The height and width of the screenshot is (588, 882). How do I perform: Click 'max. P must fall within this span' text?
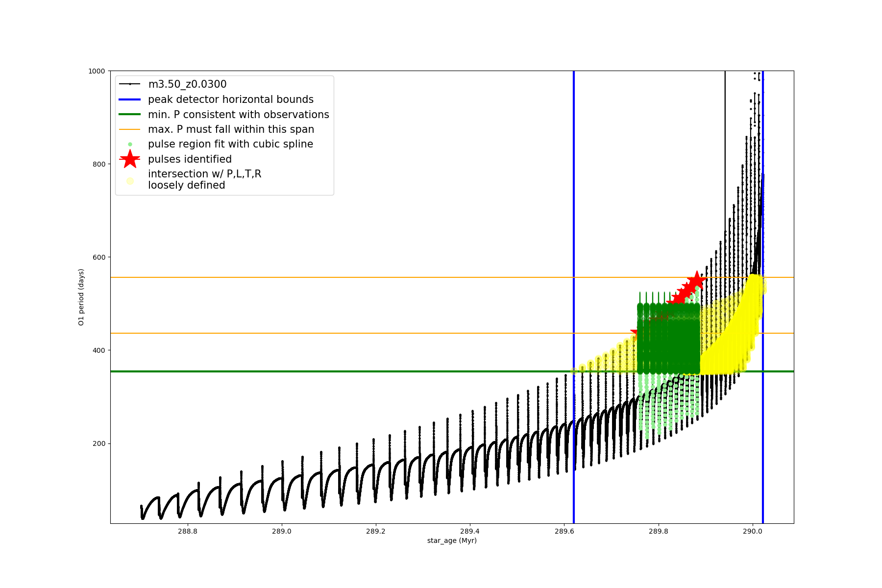coord(231,129)
